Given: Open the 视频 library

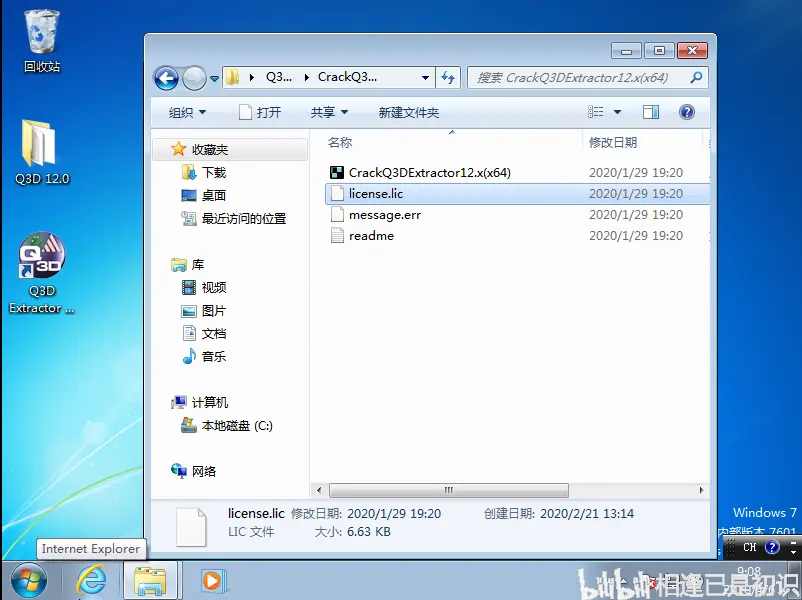Looking at the screenshot, I should [x=214, y=287].
